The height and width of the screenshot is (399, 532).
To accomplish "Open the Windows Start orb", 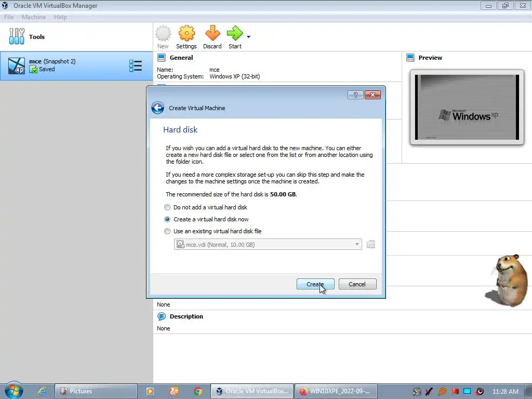I will (14, 390).
